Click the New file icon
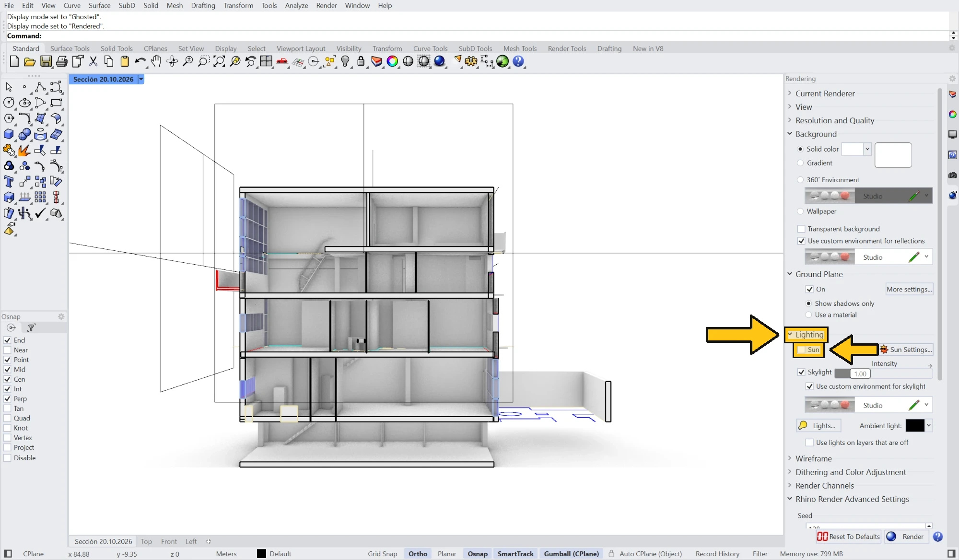 (14, 61)
